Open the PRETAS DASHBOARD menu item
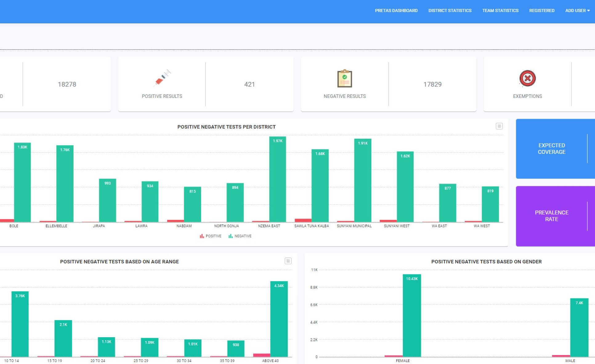 point(396,10)
